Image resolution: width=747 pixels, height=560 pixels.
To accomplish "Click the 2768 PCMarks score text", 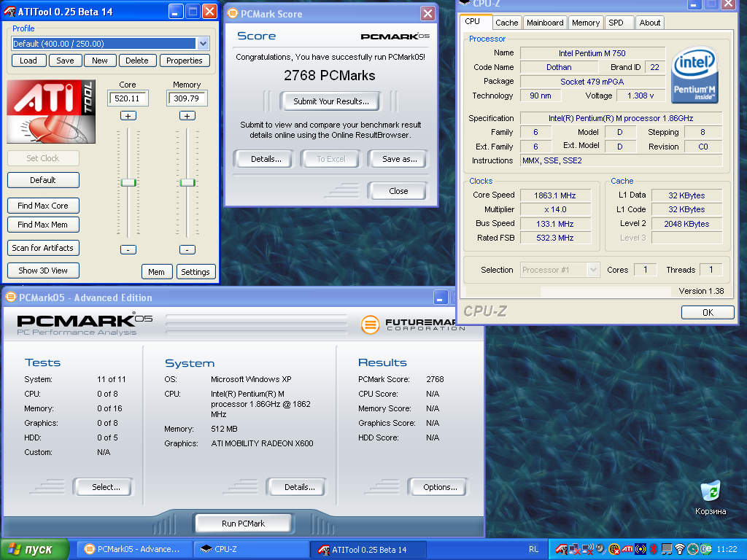I will 330,75.
